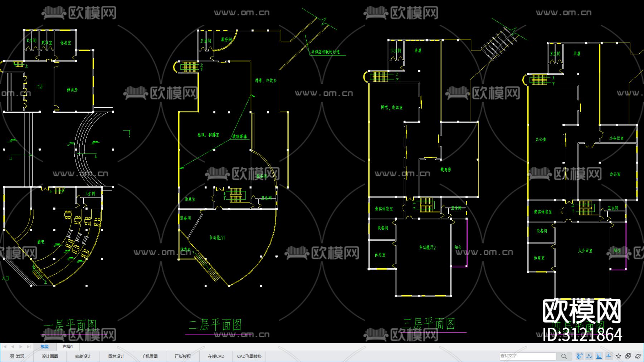Open the 设计画图 menu item
The image size is (644, 362).
[x=49, y=356]
